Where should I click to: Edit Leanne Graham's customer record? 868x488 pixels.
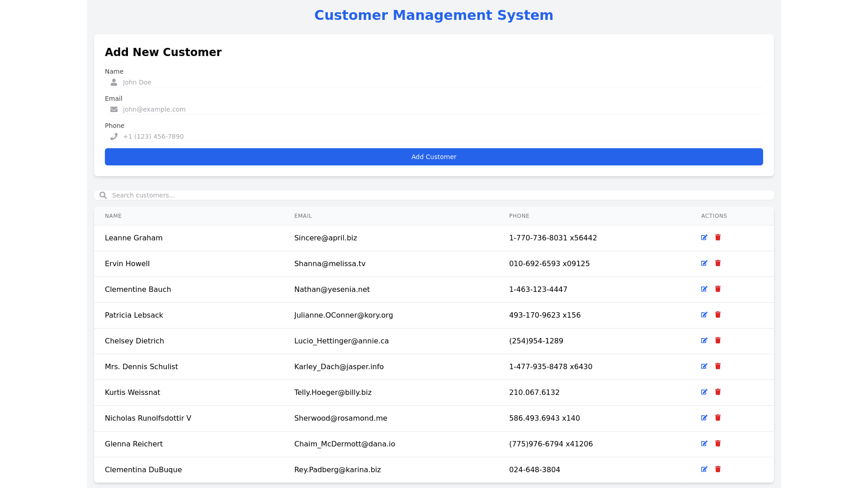[x=704, y=238]
